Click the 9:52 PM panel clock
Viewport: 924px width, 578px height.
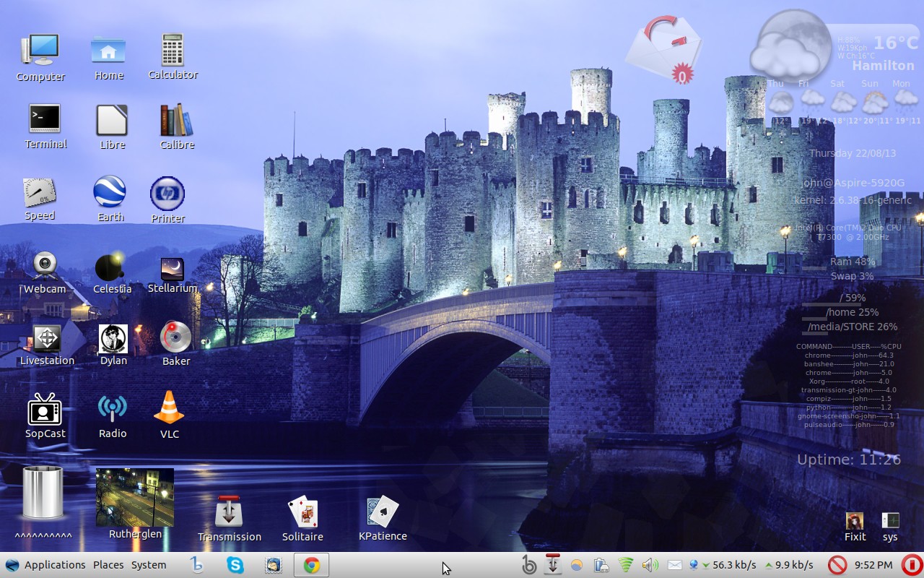(873, 565)
